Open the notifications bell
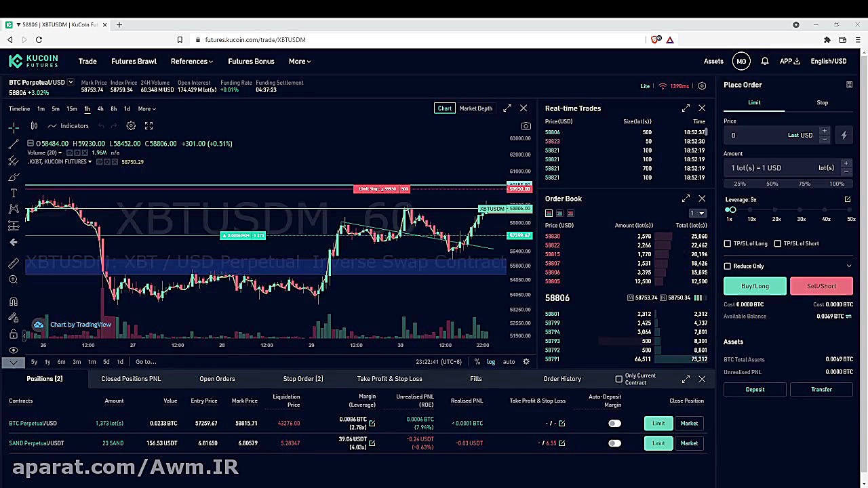This screenshot has height=488, width=868. pos(764,61)
